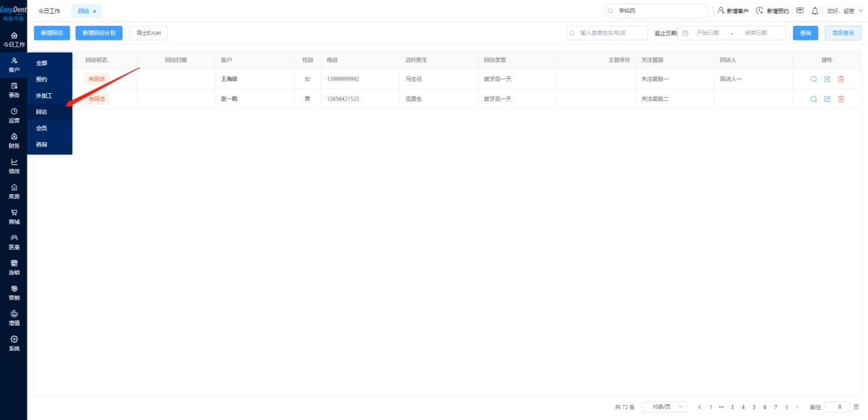Open 连锁 sidebar section
This screenshot has height=420, width=868.
[14, 267]
